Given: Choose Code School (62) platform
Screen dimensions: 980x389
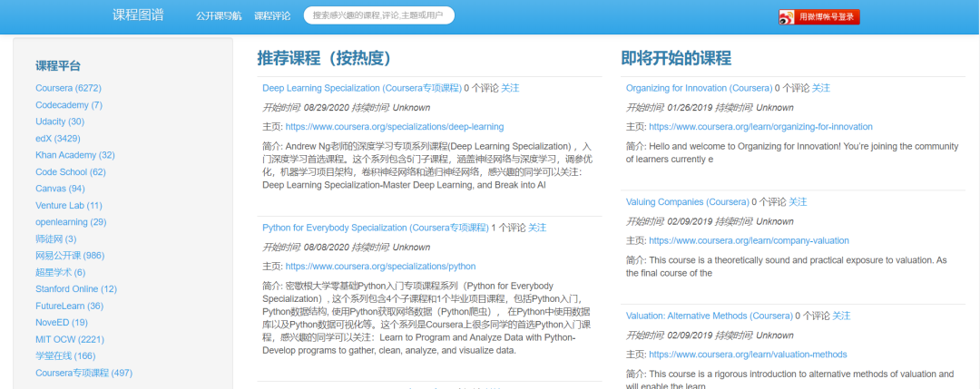Looking at the screenshot, I should 71,172.
